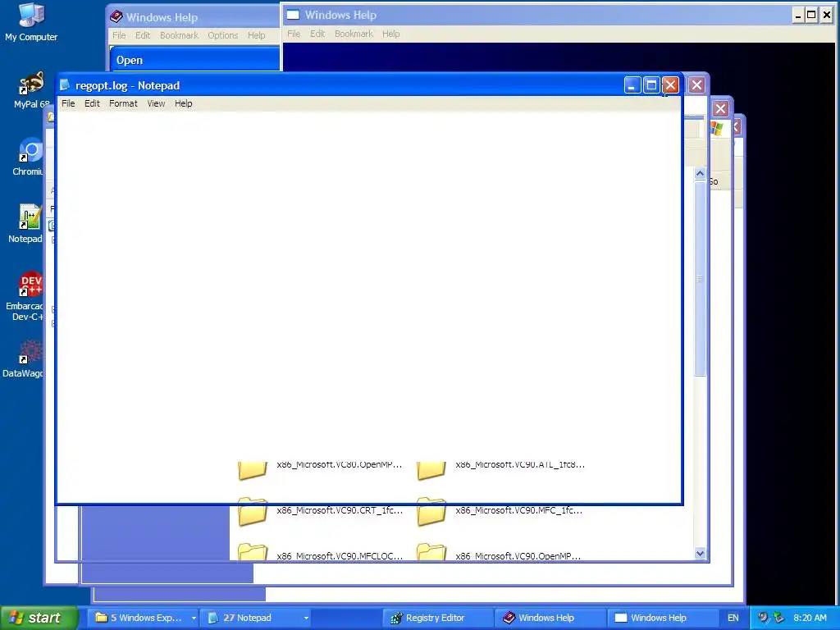Click the Start button

tap(39, 618)
